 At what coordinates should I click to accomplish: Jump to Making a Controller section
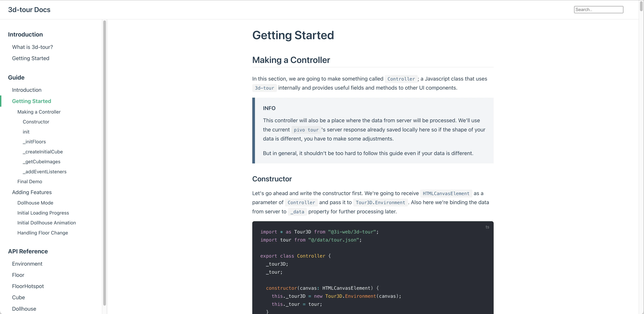(x=39, y=112)
